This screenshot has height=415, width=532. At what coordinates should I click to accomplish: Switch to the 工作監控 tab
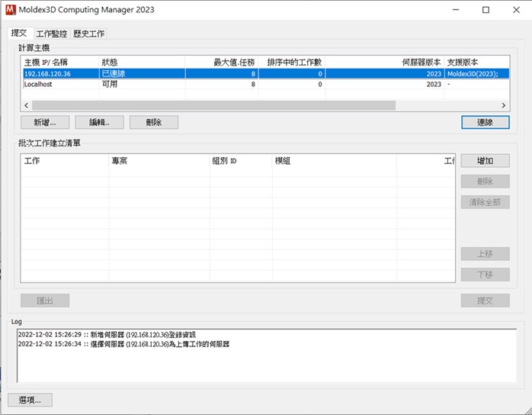(52, 34)
